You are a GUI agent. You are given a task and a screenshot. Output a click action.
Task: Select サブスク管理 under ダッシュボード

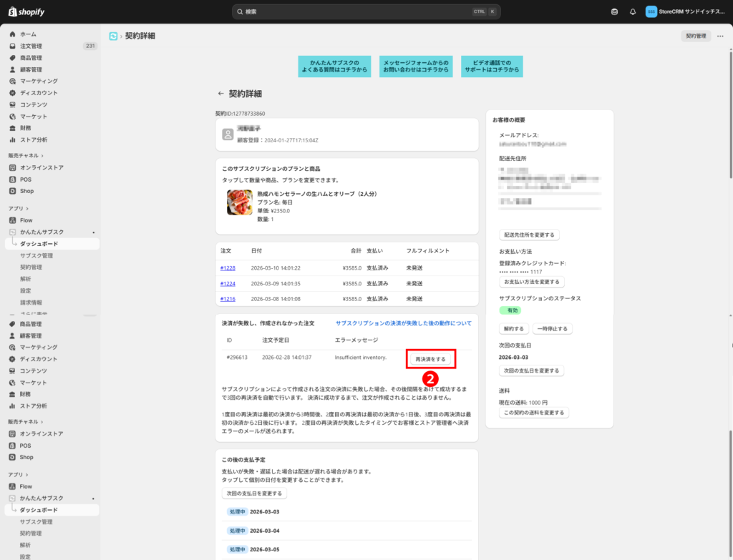[x=37, y=255]
